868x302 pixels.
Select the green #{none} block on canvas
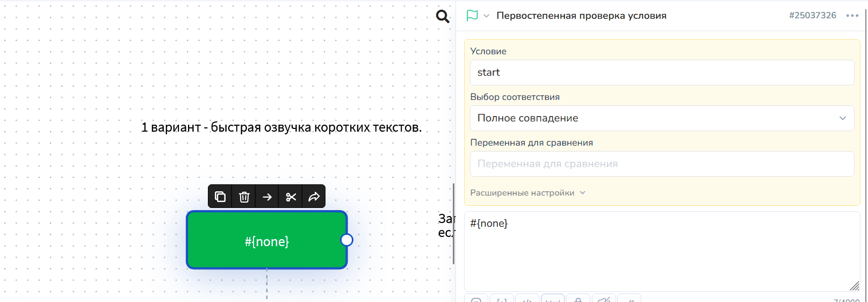[266, 241]
